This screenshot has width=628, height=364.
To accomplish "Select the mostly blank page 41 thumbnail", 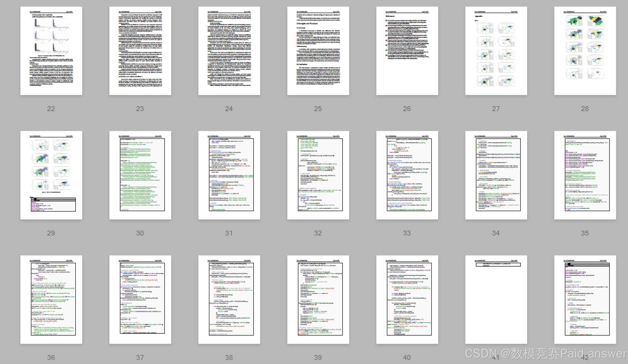I will pyautogui.click(x=496, y=299).
